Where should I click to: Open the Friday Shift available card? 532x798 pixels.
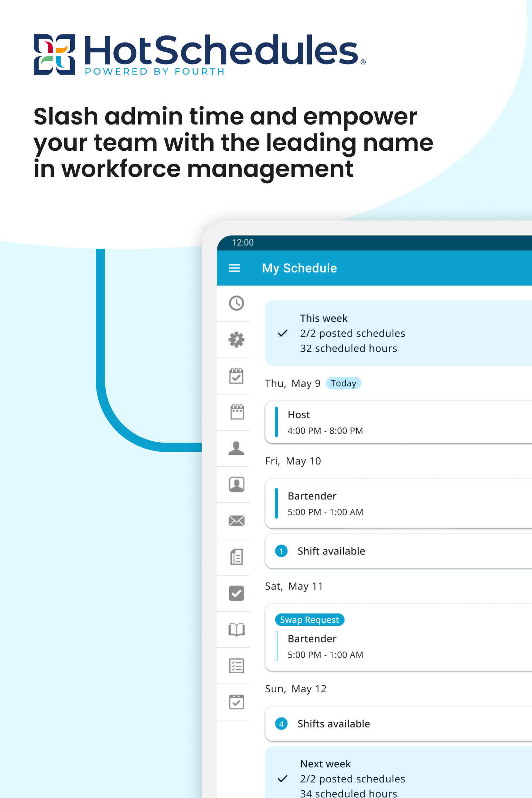pos(399,551)
